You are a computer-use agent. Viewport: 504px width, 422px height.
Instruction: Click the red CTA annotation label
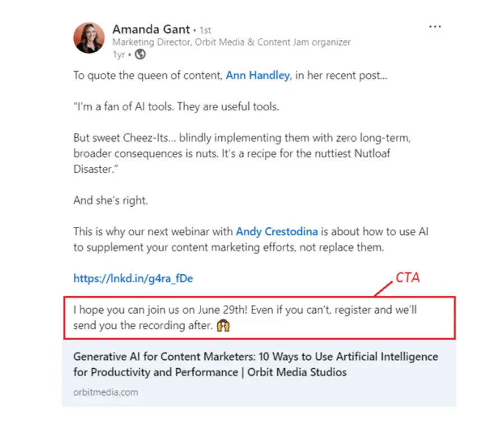tap(407, 277)
